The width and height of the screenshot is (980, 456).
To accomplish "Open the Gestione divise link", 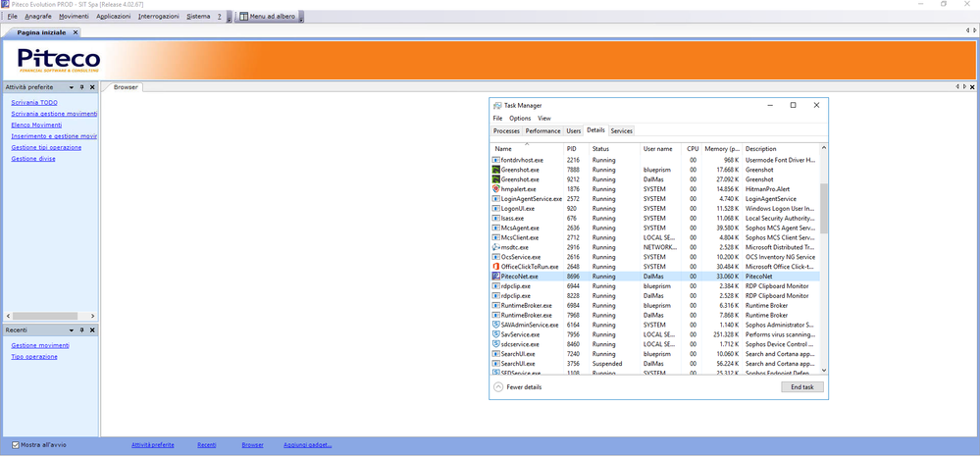I will pyautogui.click(x=33, y=159).
